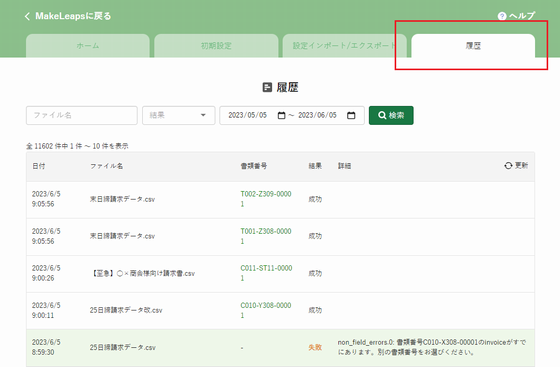Click the 日付 column header
Screen dimensions: 560x367
coord(39,166)
